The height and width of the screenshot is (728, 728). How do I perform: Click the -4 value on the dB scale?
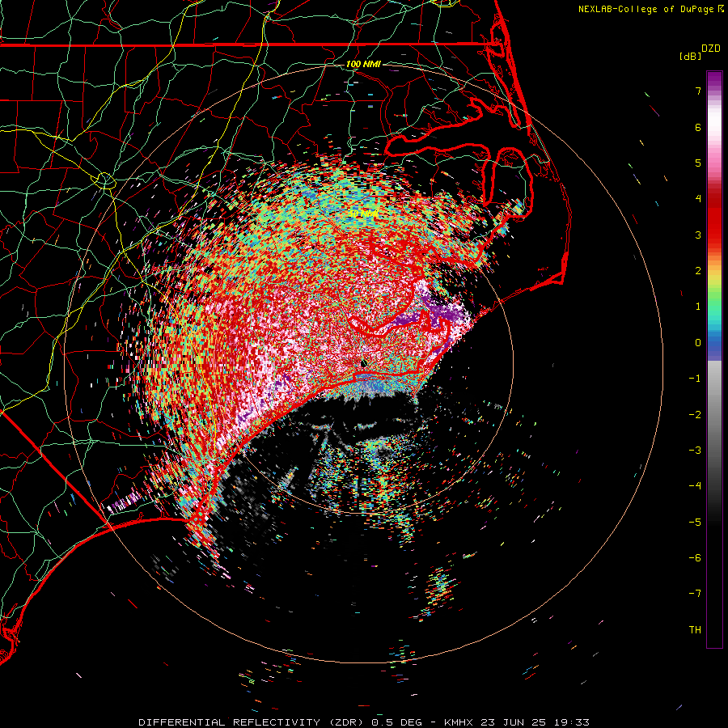(695, 486)
